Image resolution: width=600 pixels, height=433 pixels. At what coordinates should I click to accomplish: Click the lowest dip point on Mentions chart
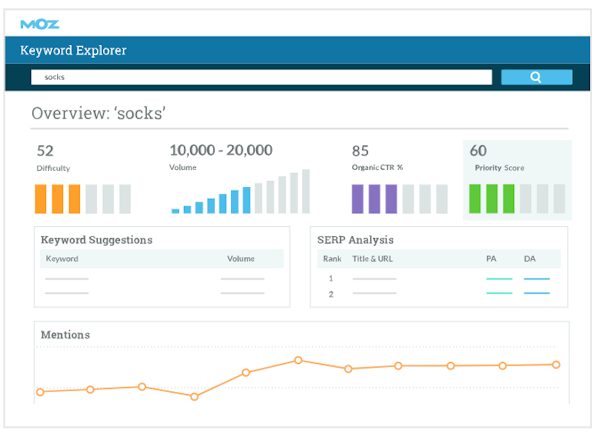194,397
